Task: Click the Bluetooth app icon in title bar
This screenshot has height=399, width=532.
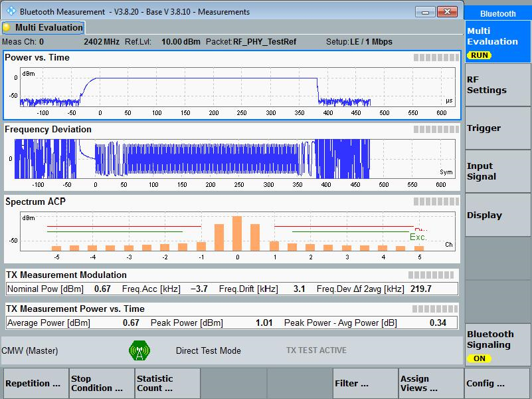Action: (x=11, y=11)
